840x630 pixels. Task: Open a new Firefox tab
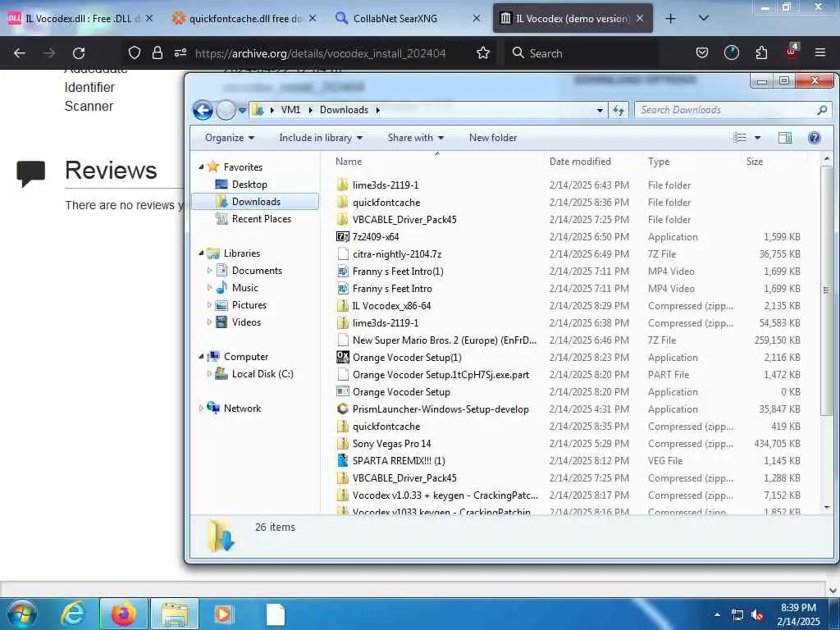tap(670, 19)
